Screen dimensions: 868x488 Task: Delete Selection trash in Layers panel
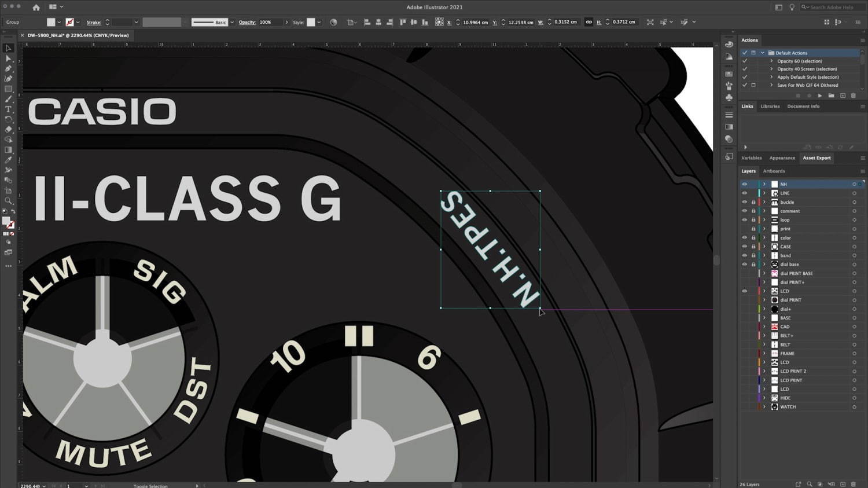[853, 484]
